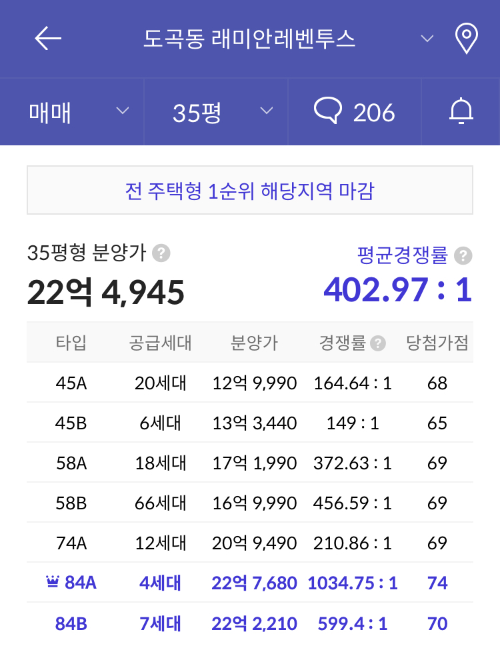Tap the 분양가 column header
This screenshot has height=659, width=500.
point(254,343)
